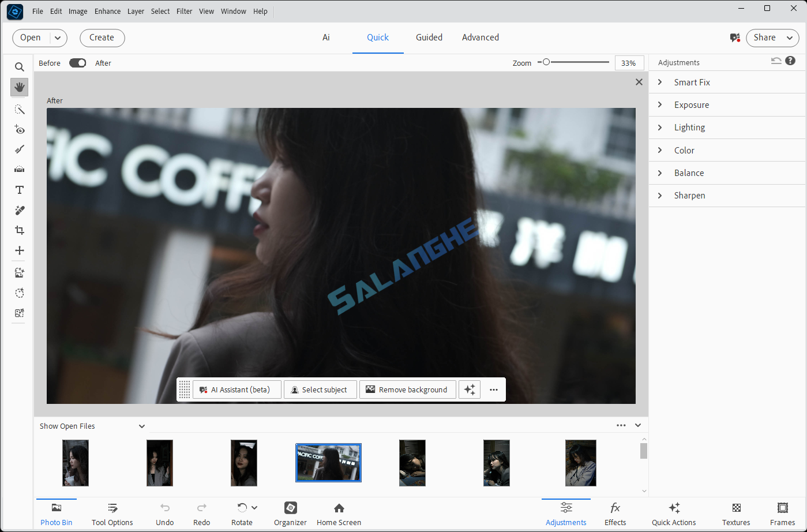Image resolution: width=807 pixels, height=532 pixels.
Task: Expand the Exposure section
Action: (x=727, y=105)
